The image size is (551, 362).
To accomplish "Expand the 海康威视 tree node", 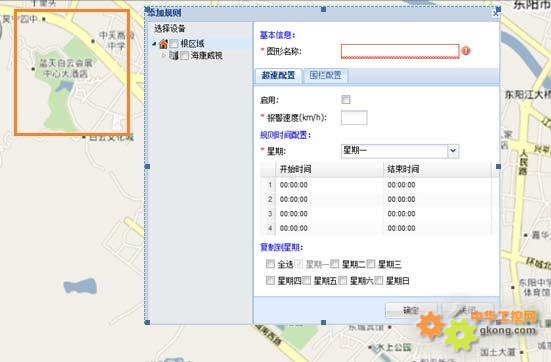I will pos(163,55).
